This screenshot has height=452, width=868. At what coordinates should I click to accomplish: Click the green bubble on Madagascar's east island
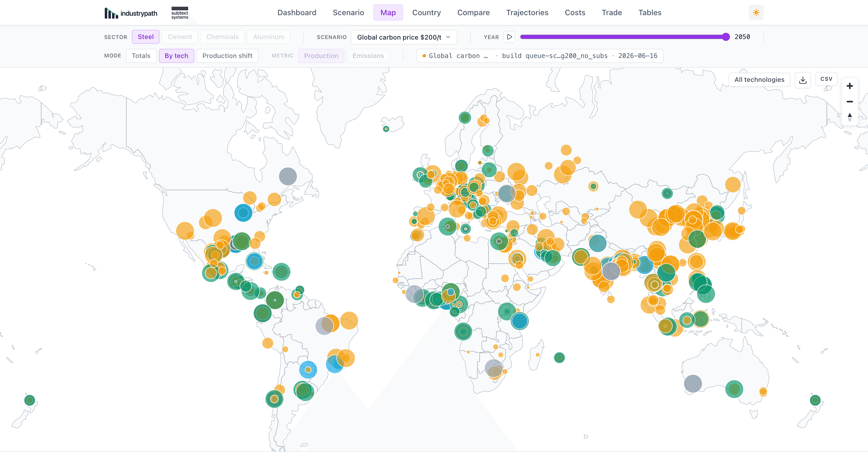pyautogui.click(x=559, y=357)
